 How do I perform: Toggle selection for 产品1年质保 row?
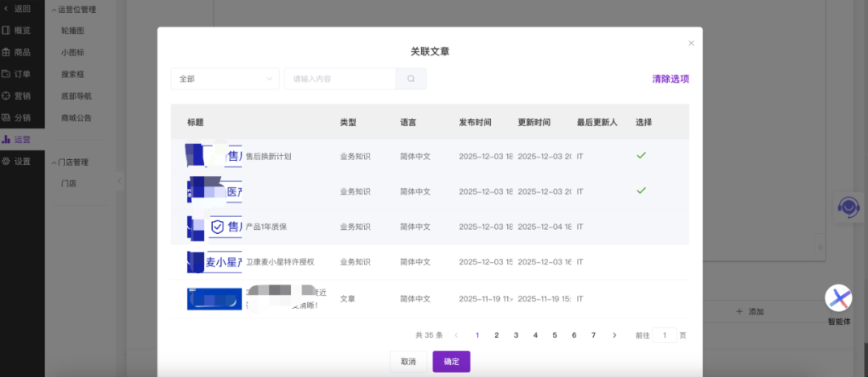tap(641, 227)
